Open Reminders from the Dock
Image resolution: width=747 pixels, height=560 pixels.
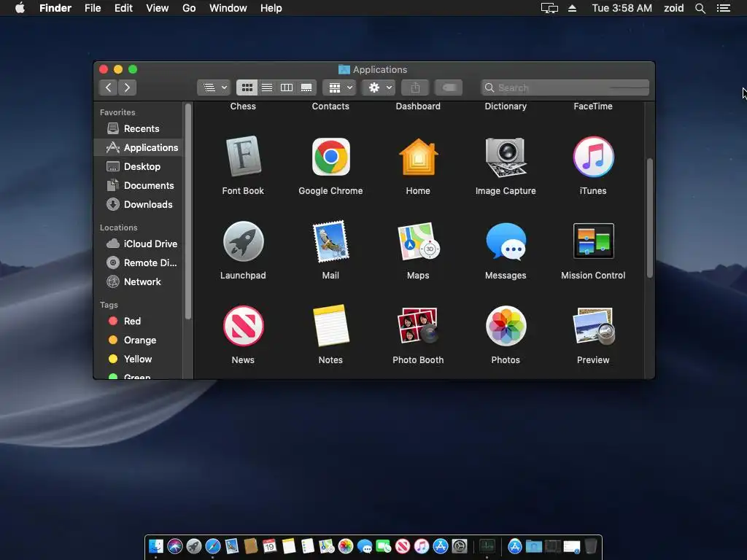(x=308, y=546)
